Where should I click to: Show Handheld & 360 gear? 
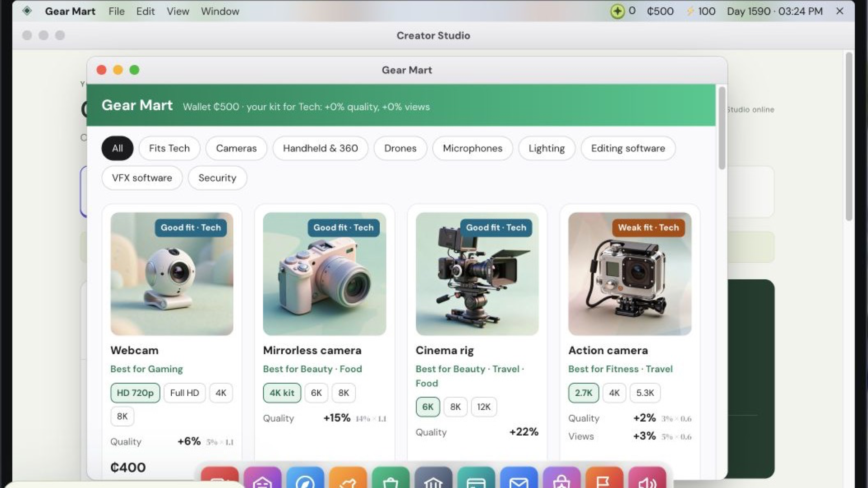[320, 148]
